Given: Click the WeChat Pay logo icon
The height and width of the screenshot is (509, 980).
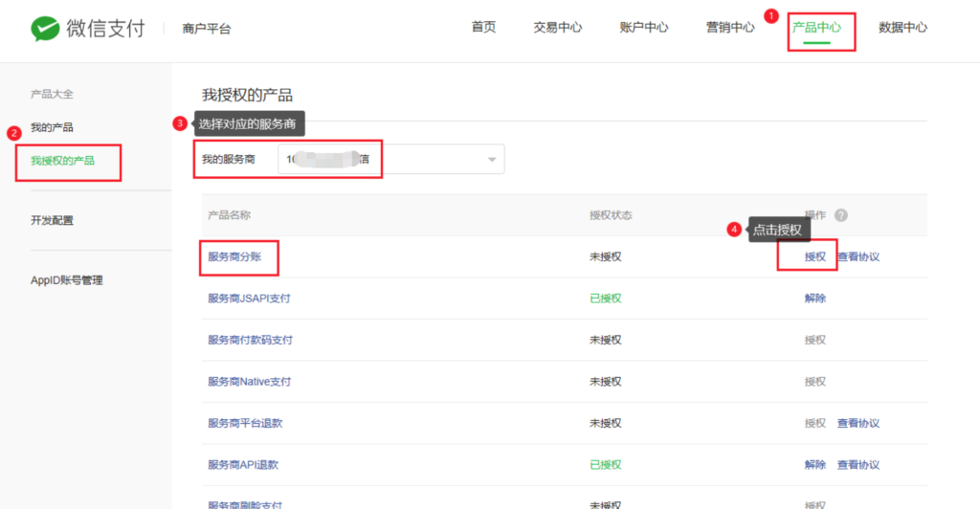Looking at the screenshot, I should [45, 29].
